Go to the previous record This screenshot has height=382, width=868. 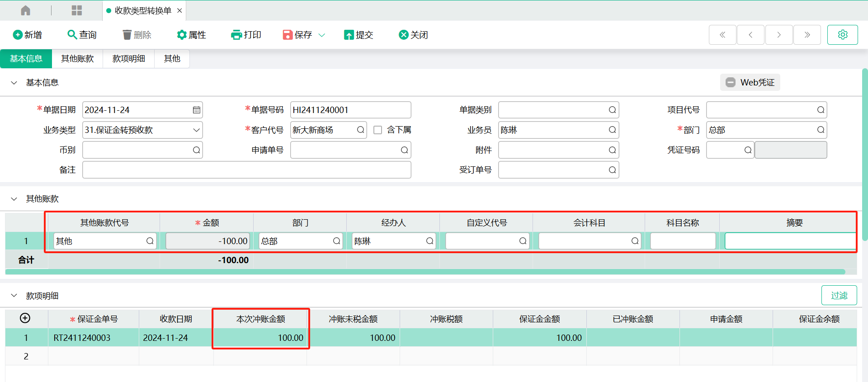click(750, 35)
